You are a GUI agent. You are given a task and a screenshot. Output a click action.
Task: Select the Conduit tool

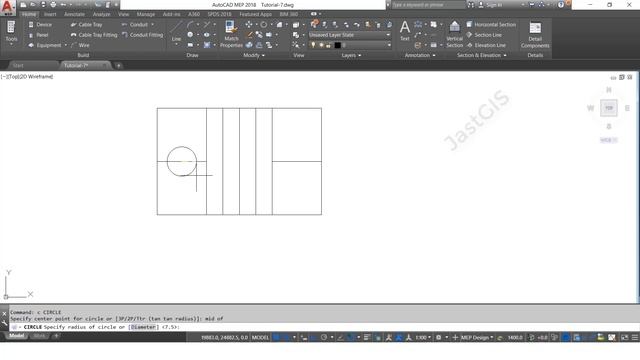pyautogui.click(x=135, y=24)
